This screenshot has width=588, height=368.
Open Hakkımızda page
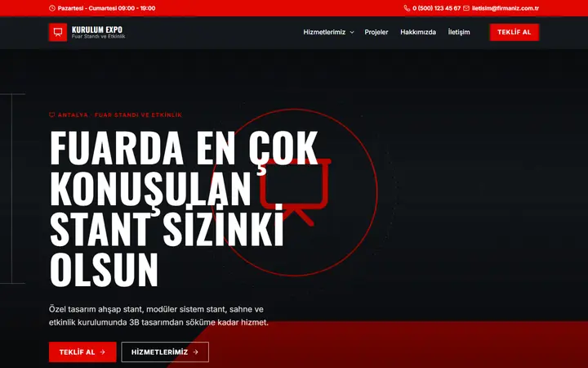(418, 32)
